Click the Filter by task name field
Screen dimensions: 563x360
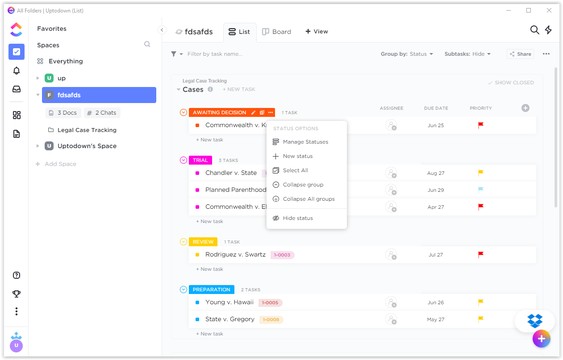[215, 54]
